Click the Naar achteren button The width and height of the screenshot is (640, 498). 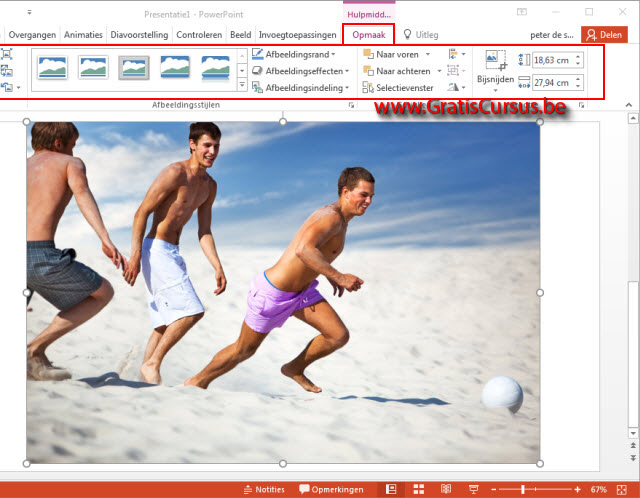(397, 71)
